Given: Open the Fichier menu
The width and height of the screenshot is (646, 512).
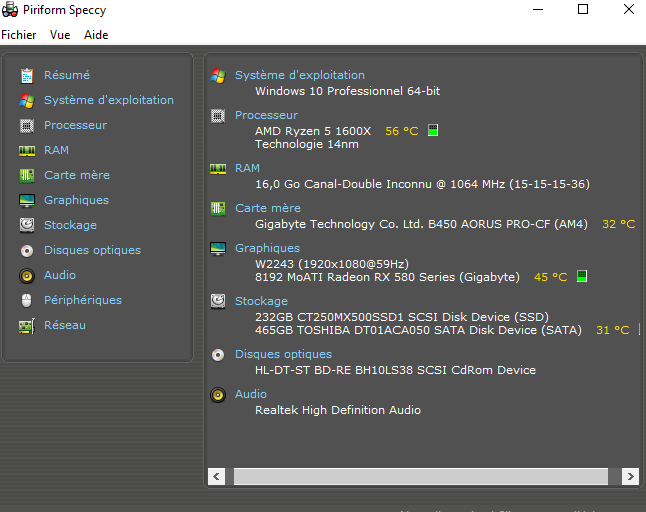Looking at the screenshot, I should [x=19, y=35].
